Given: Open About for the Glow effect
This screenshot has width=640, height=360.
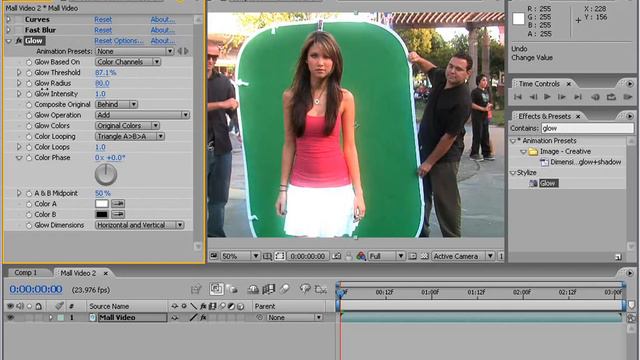Looking at the screenshot, I should [162, 41].
